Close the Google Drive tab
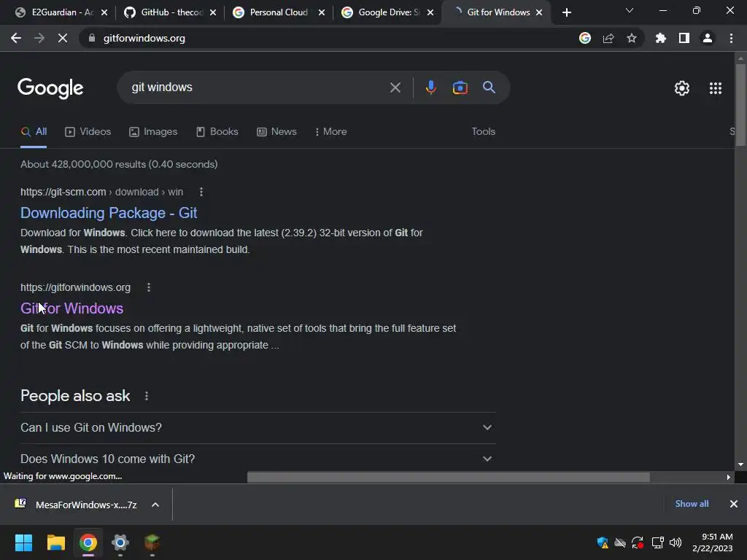 (430, 12)
